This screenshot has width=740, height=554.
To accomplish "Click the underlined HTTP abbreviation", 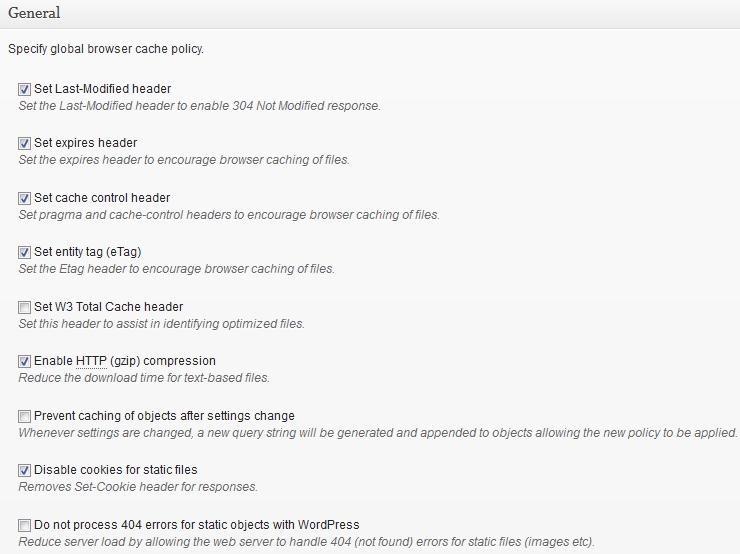I will tap(91, 361).
